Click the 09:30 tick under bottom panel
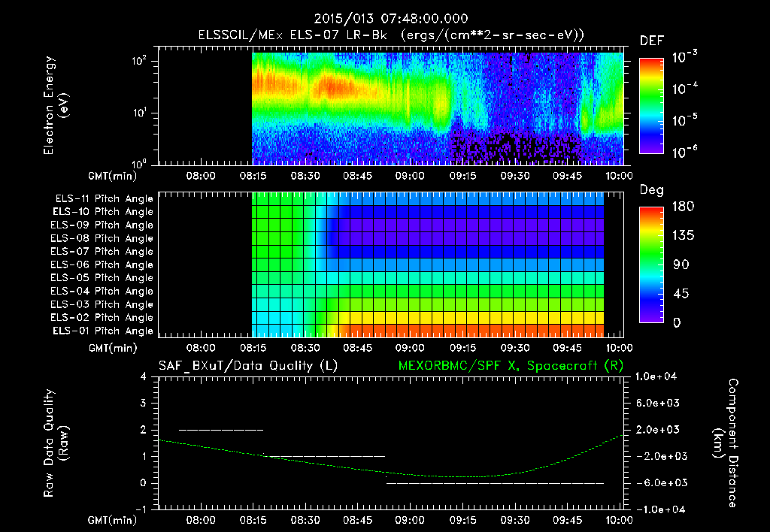The height and width of the screenshot is (532, 770). pyautogui.click(x=514, y=520)
